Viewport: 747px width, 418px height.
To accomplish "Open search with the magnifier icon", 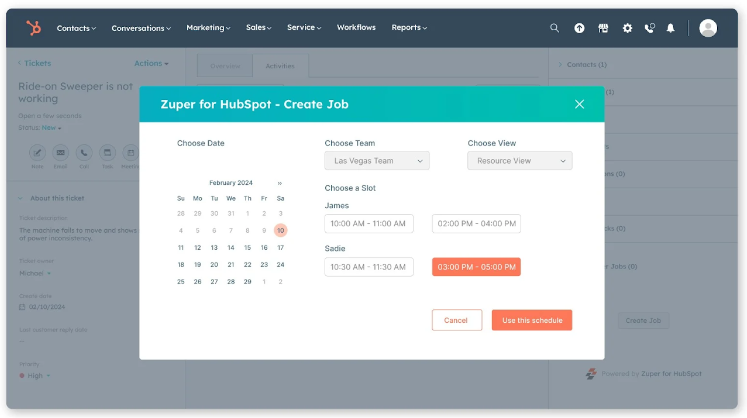I will pos(555,28).
